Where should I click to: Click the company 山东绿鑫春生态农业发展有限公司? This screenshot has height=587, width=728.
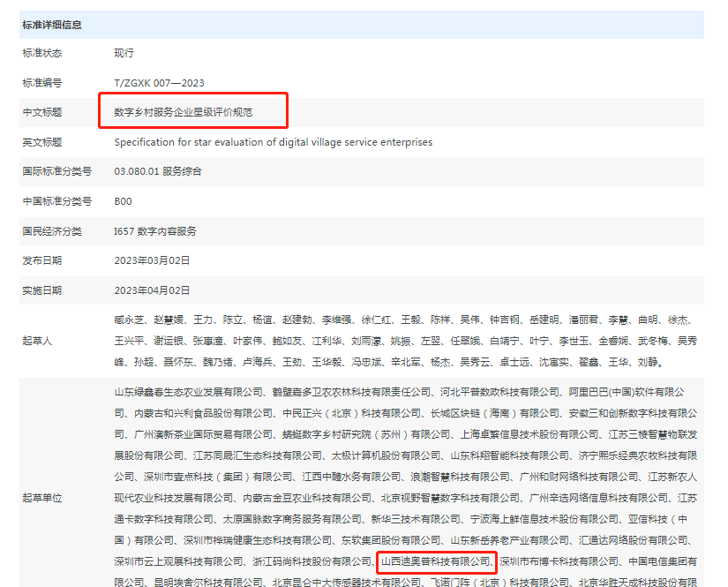189,393
